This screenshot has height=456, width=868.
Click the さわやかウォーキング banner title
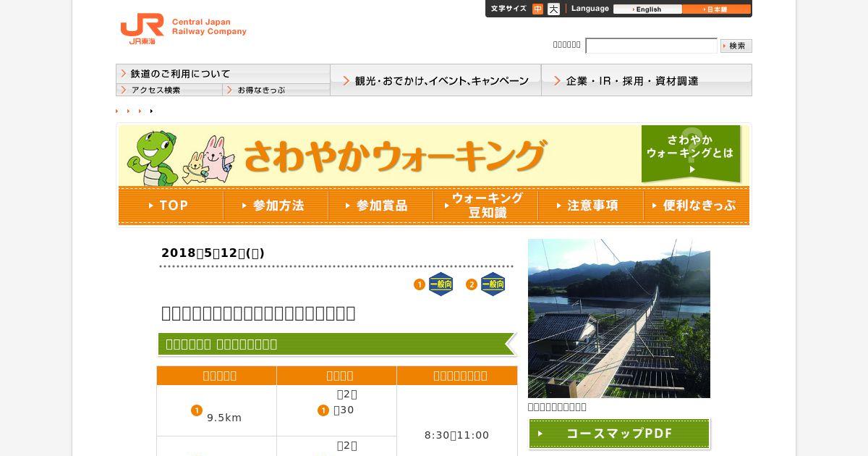point(394,155)
